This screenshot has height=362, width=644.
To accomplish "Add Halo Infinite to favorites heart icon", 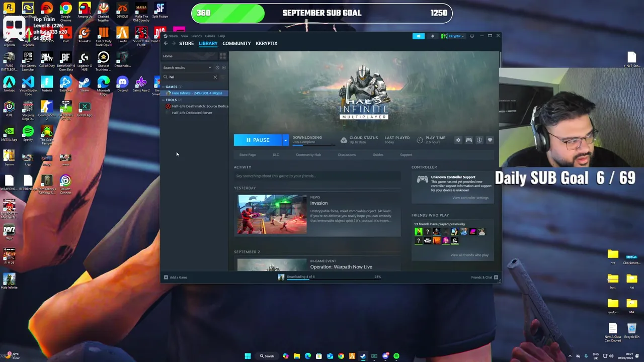I will (490, 140).
